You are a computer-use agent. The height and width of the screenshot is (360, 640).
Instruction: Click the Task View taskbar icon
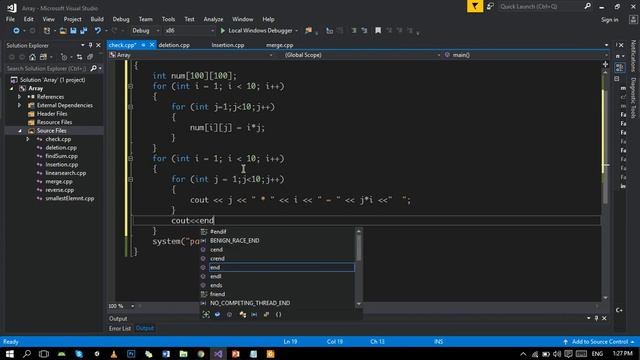click(44, 354)
